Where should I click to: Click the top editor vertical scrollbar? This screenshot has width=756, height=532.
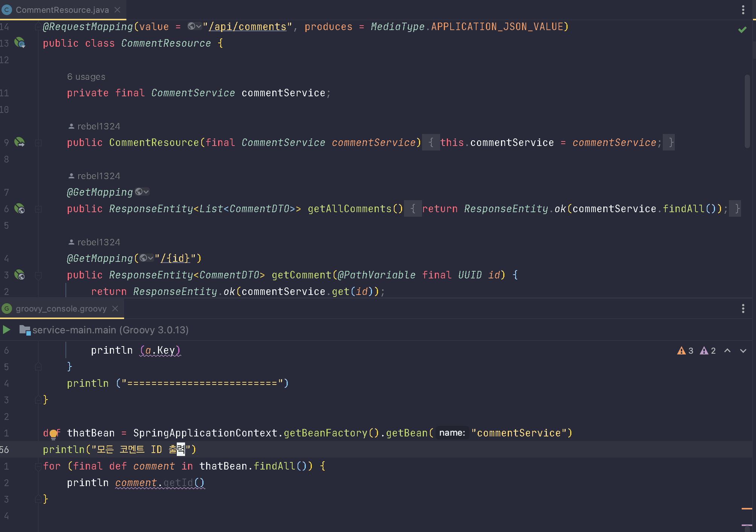click(x=747, y=111)
